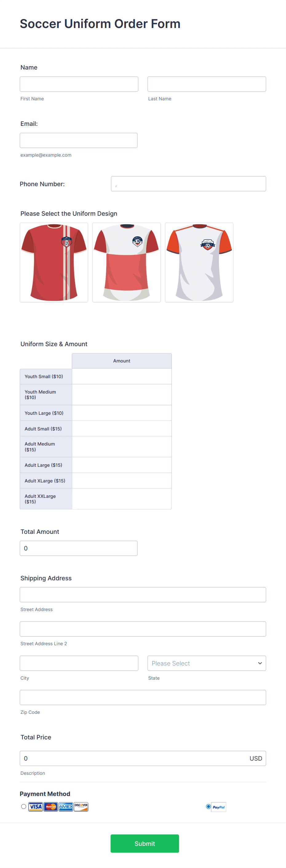286x868 pixels.
Task: Click the First Name input field
Action: (x=79, y=84)
